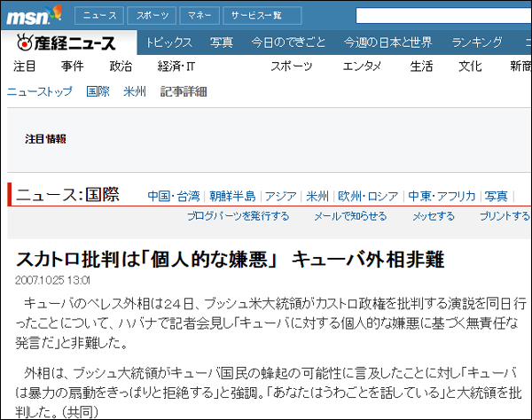
Task: Click the ブログパーツを発行する link
Action: coord(238,216)
